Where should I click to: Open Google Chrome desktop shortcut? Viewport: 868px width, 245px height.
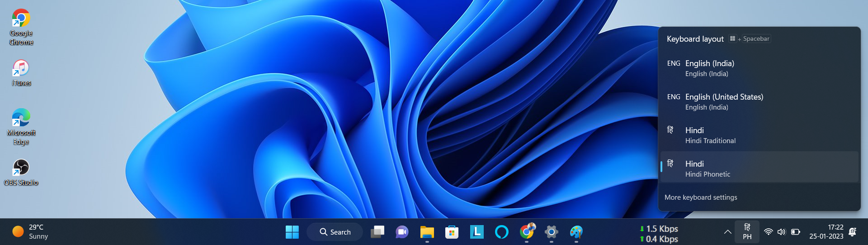tap(21, 27)
